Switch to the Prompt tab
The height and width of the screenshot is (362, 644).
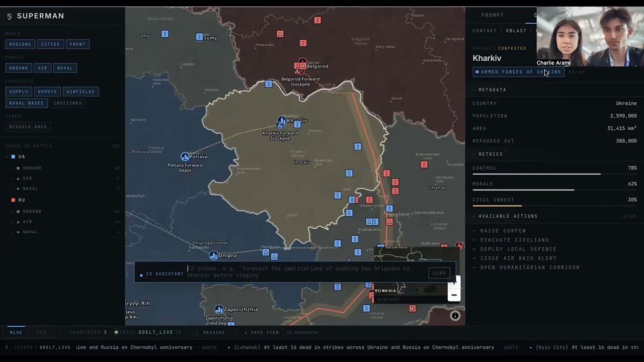(x=493, y=15)
